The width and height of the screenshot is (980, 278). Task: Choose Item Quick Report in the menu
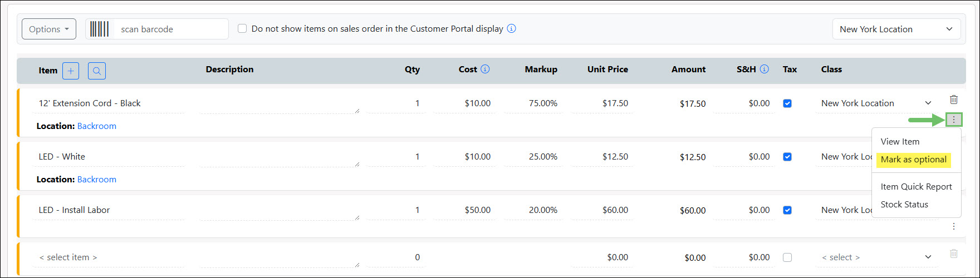pos(916,187)
